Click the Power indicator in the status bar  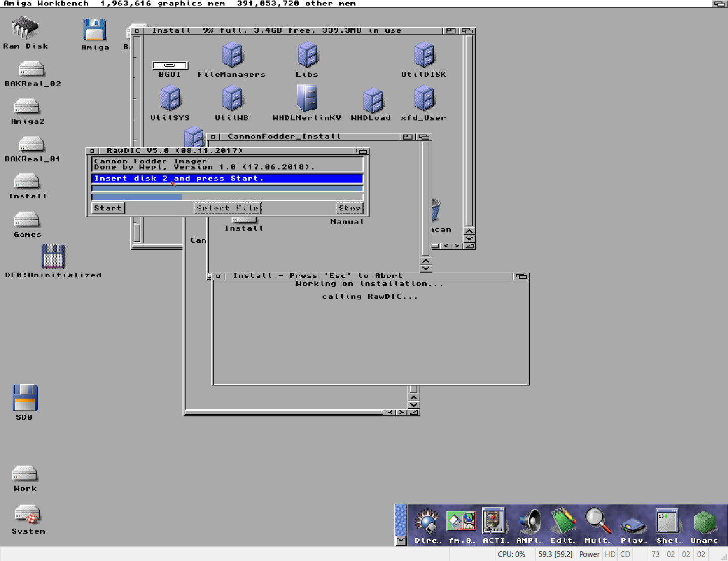[x=589, y=554]
